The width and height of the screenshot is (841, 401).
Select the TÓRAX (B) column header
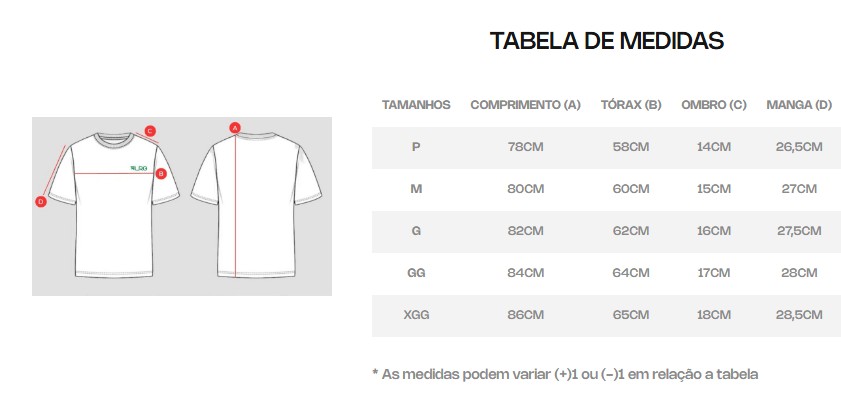(x=631, y=104)
